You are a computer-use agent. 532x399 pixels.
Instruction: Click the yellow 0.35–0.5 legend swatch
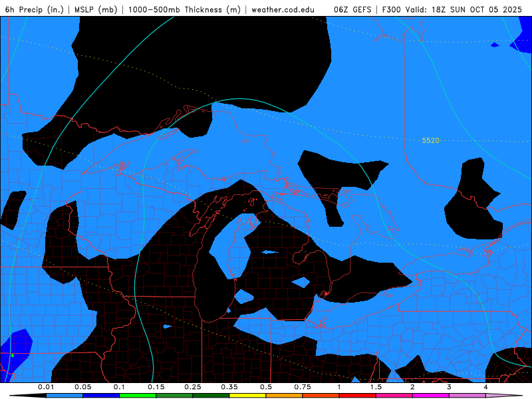click(247, 396)
